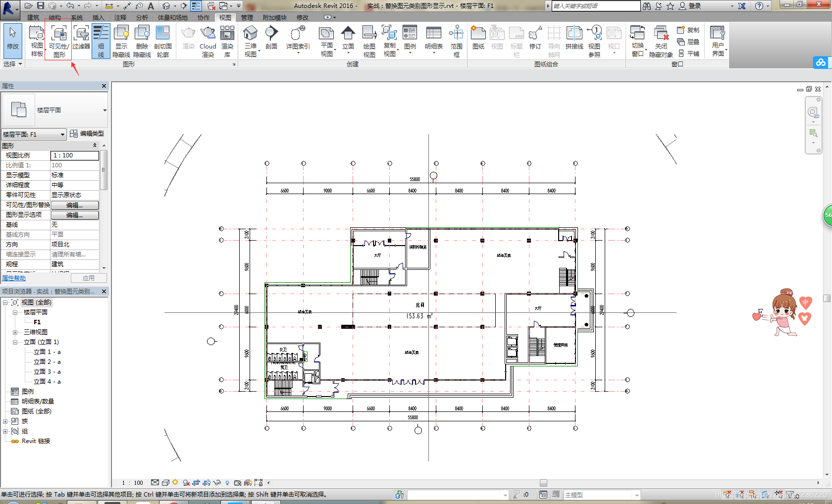Click the Matchline (拼接线) tool
Screen dimensions: 832x504
(x=574, y=38)
